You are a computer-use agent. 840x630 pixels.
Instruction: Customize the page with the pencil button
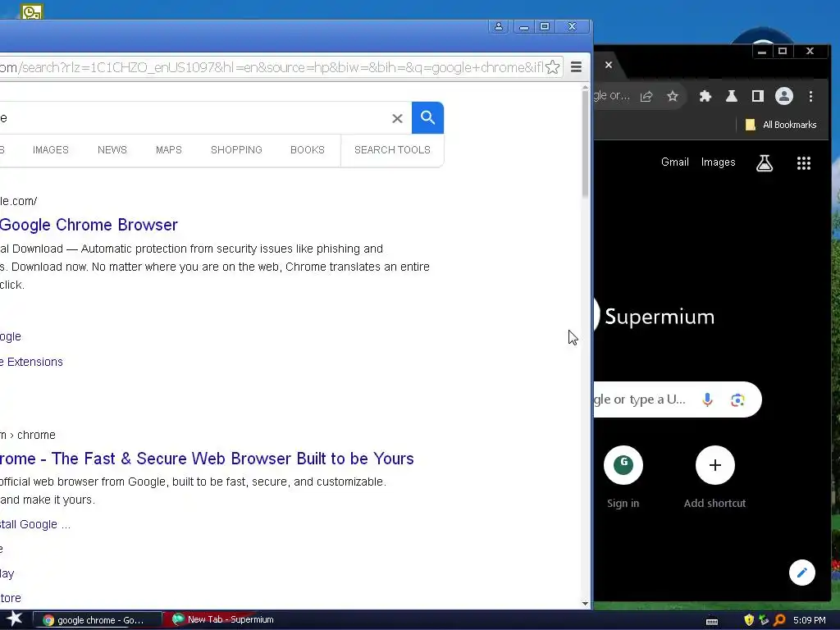pyautogui.click(x=802, y=573)
